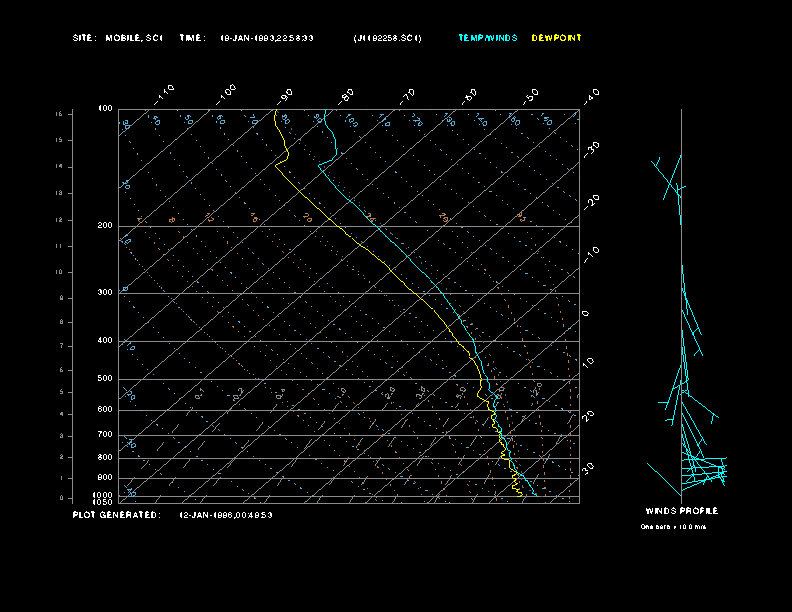Click the 400 pressure level label
The width and height of the screenshot is (792, 612).
[105, 340]
